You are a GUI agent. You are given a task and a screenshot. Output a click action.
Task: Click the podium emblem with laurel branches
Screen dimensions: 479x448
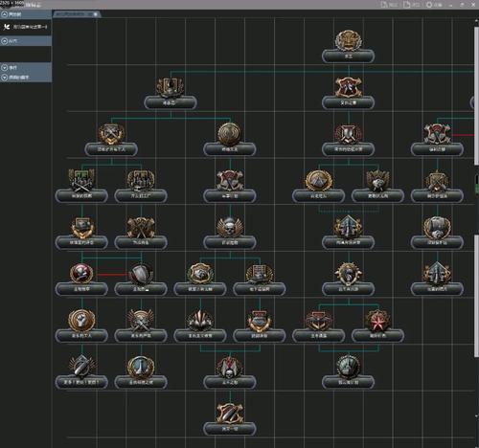coord(171,87)
